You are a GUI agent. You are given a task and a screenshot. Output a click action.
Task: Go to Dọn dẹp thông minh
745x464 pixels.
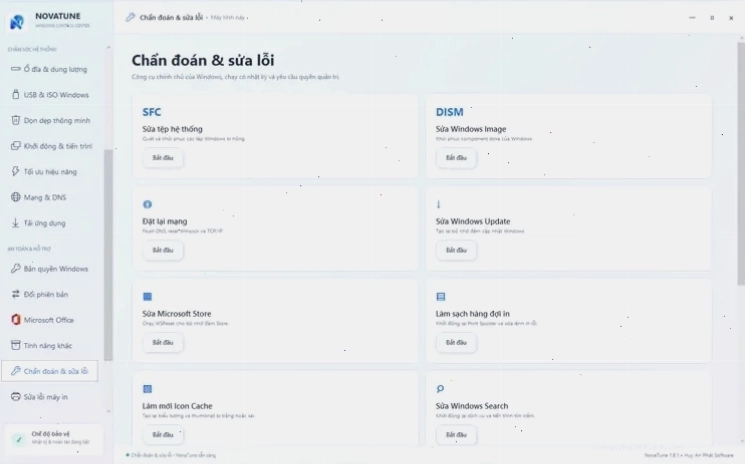pos(49,120)
